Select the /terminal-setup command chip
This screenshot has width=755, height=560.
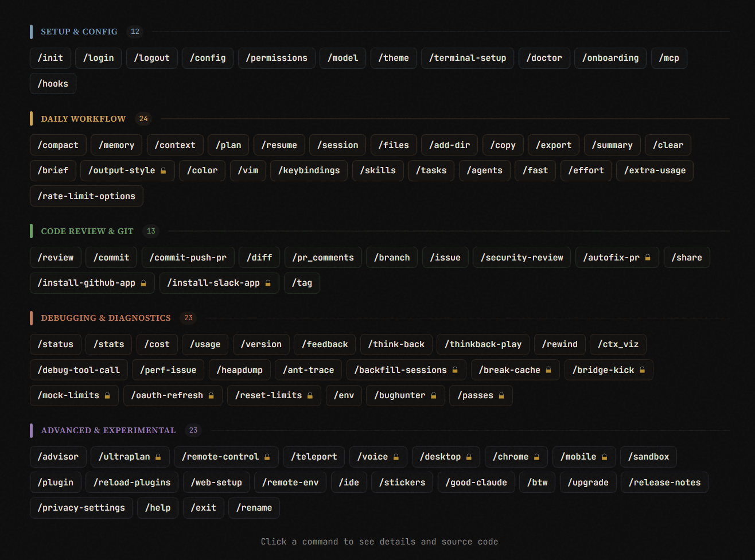[467, 58]
